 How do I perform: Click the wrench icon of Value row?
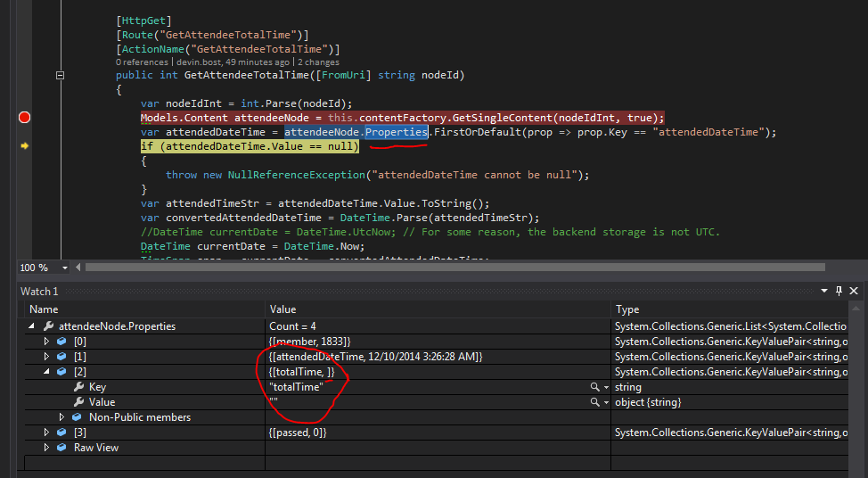[78, 401]
